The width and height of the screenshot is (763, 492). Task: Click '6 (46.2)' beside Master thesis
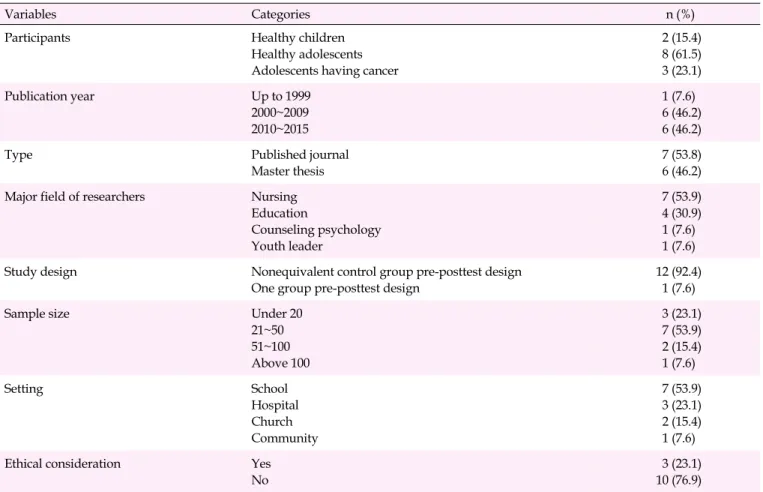point(681,171)
